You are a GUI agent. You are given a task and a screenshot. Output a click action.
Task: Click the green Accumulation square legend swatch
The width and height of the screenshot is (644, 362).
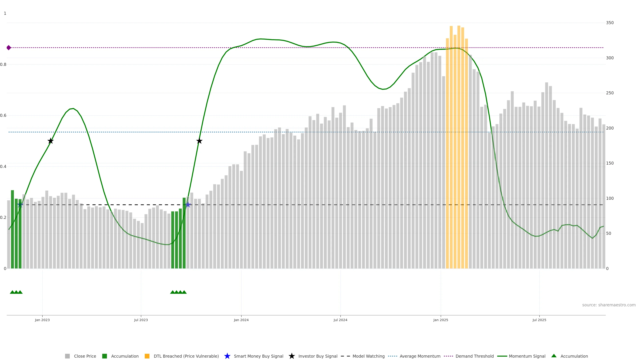coord(104,356)
